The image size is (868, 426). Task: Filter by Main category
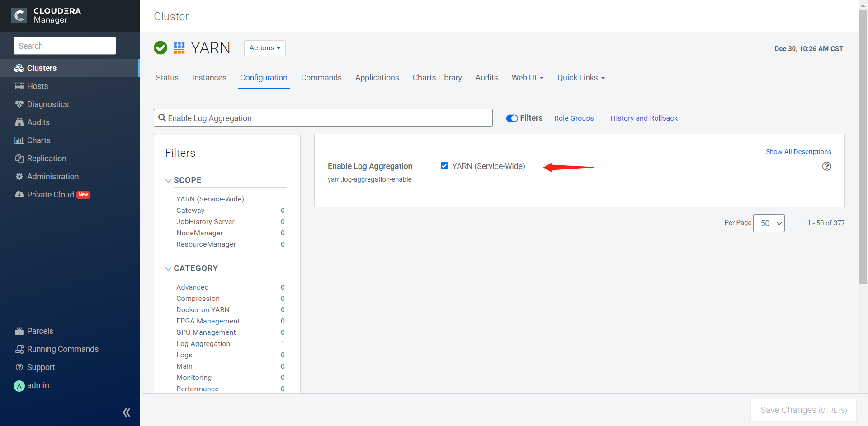(x=184, y=366)
